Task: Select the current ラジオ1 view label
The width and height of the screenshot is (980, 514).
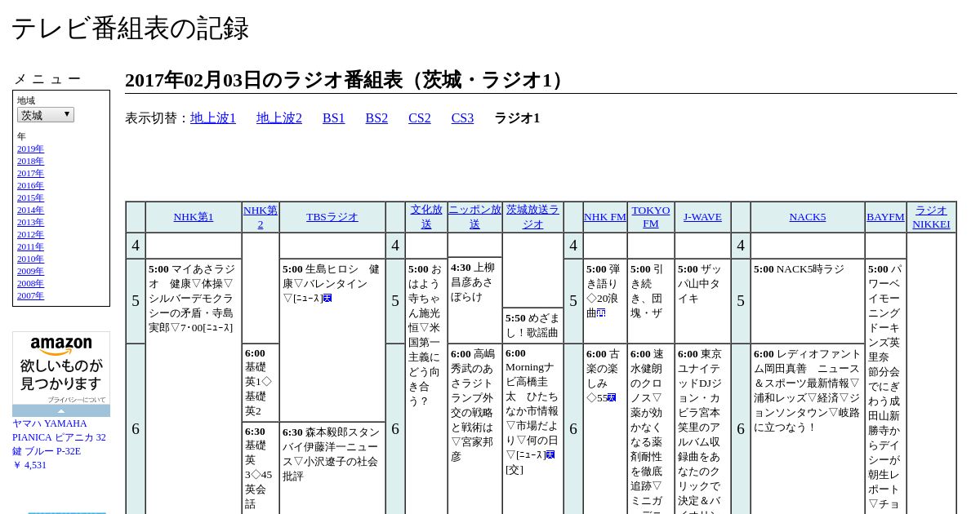Action: (517, 118)
